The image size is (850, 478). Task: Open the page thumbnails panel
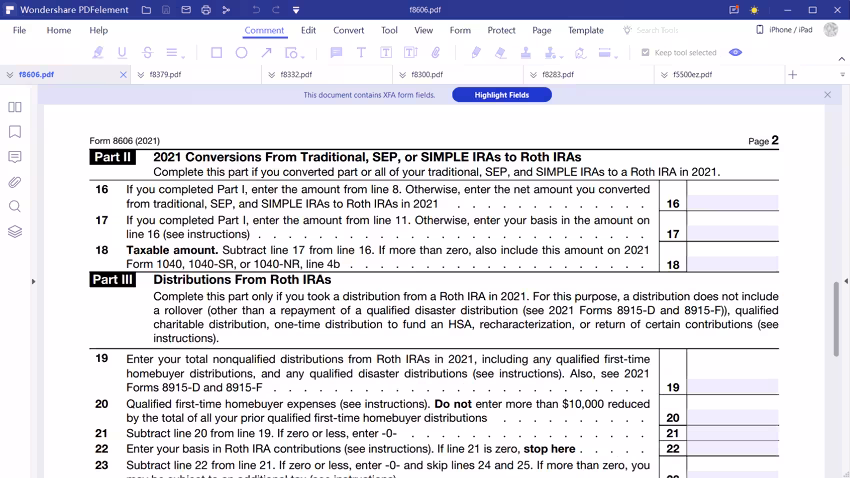15,107
